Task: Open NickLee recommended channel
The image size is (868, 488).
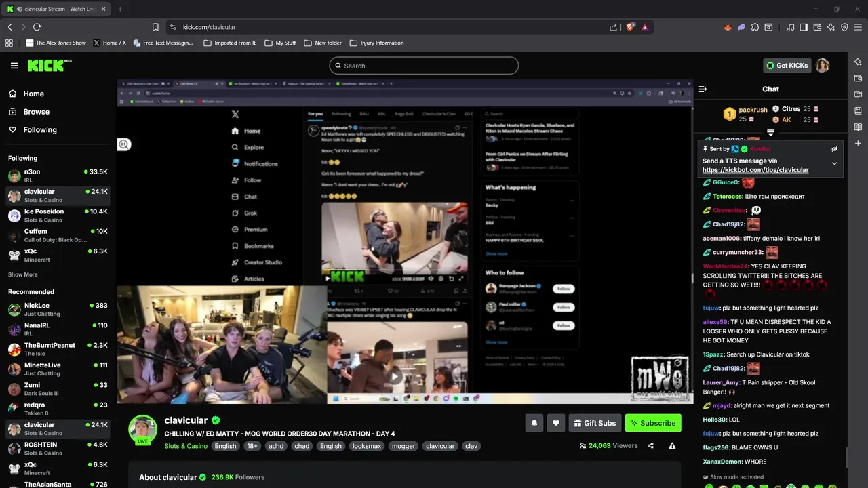Action: tap(58, 310)
